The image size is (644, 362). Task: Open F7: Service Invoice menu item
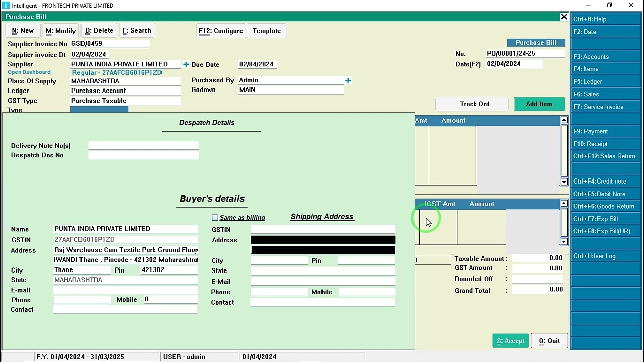[606, 107]
